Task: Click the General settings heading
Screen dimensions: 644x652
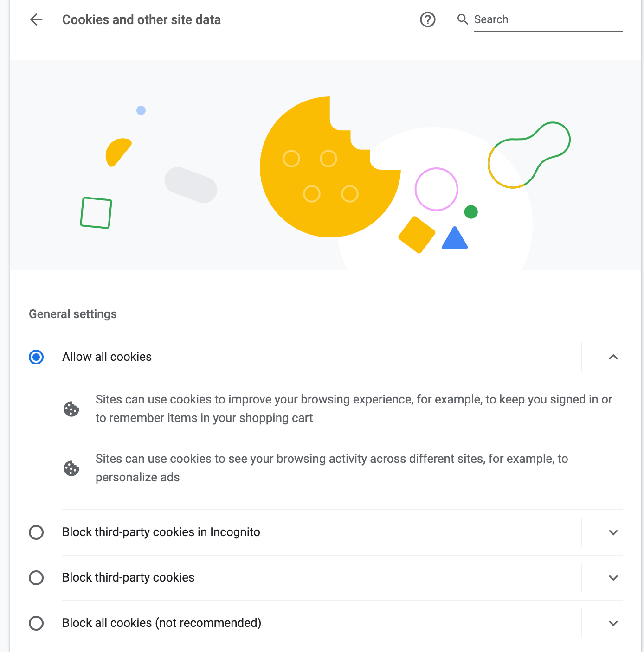Action: pyautogui.click(x=73, y=314)
